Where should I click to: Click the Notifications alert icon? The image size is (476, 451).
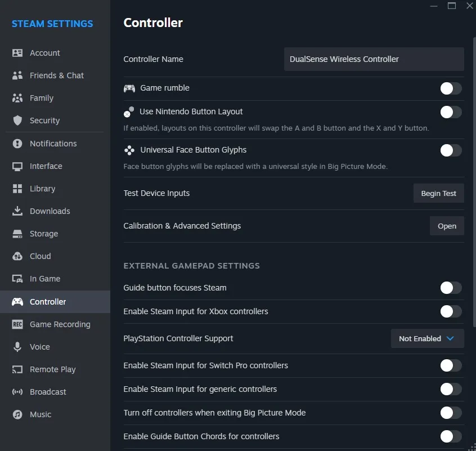coord(17,144)
